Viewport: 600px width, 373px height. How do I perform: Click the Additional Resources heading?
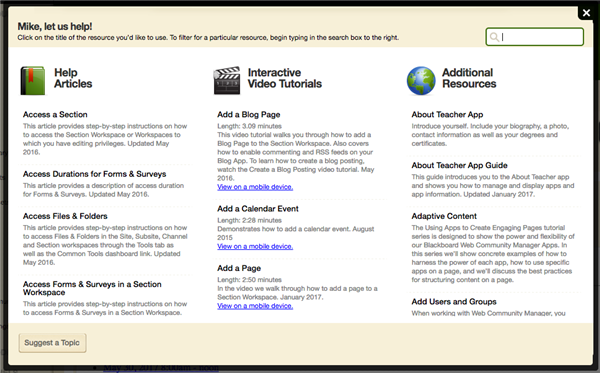click(x=469, y=78)
